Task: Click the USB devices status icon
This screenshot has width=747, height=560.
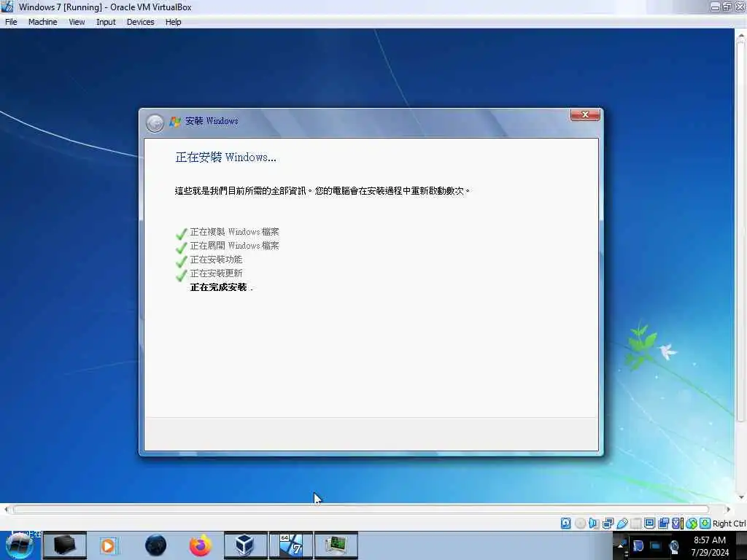Action: pos(622,524)
